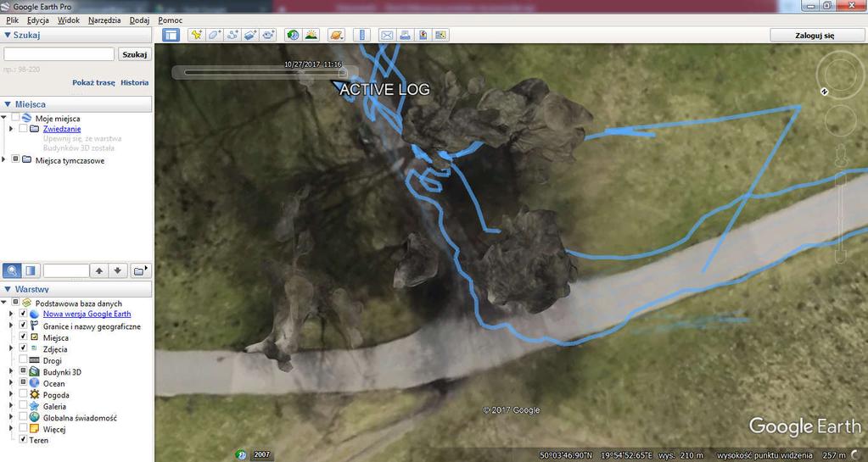The image size is (868, 462).
Task: Open the Pomoc menu
Action: pos(170,19)
